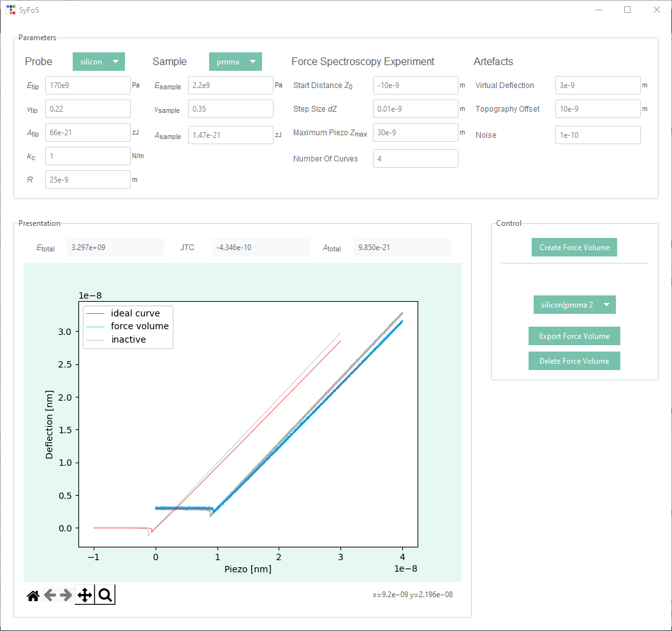Click the forward arrow in plot toolbar
This screenshot has height=631, width=672.
click(66, 595)
